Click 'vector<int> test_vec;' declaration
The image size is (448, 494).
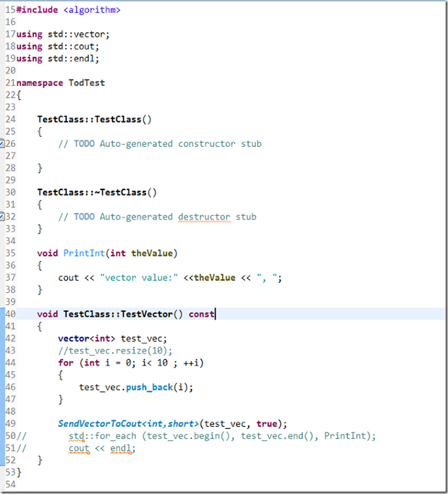click(112, 338)
